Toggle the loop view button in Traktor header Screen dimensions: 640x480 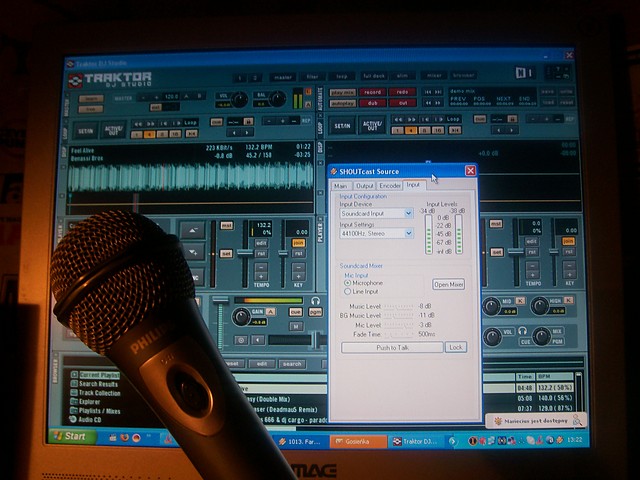(x=342, y=76)
